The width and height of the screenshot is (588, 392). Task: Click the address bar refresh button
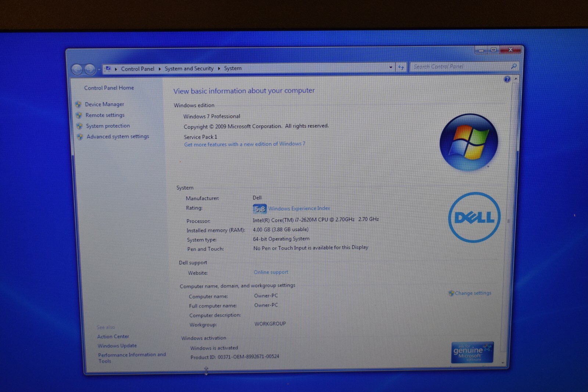401,67
